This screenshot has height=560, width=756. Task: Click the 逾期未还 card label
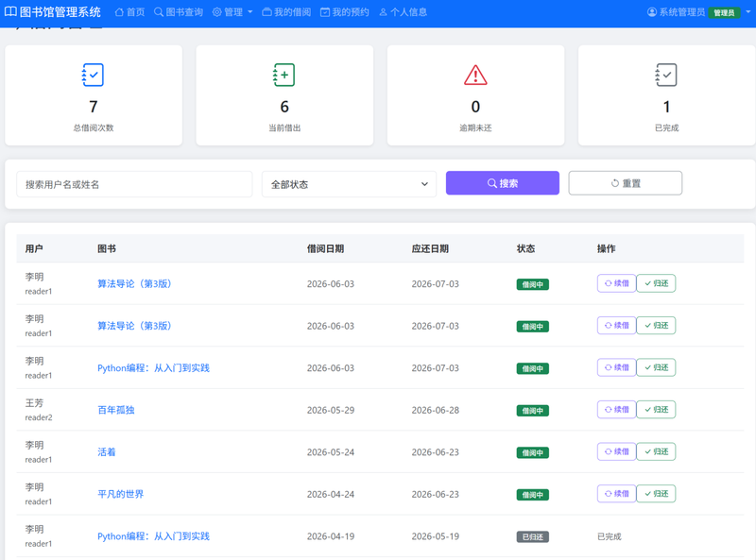click(475, 127)
